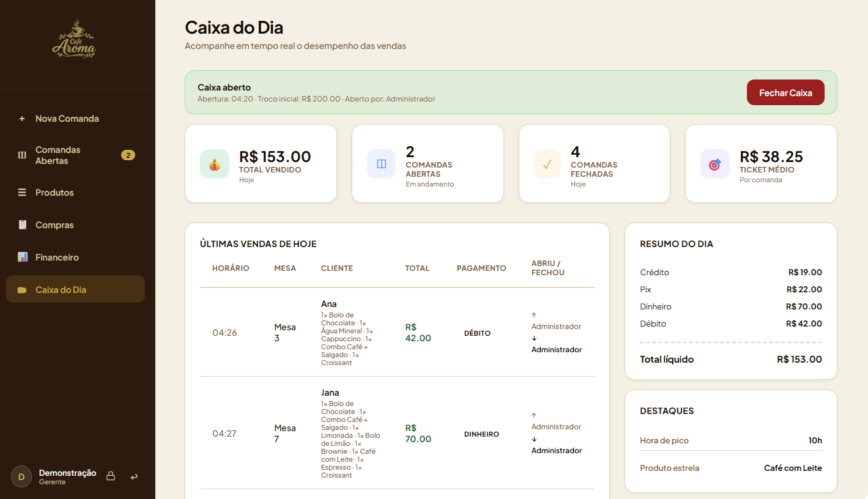The width and height of the screenshot is (868, 499).
Task: Click the HORÁRIO column header
Action: tap(231, 268)
